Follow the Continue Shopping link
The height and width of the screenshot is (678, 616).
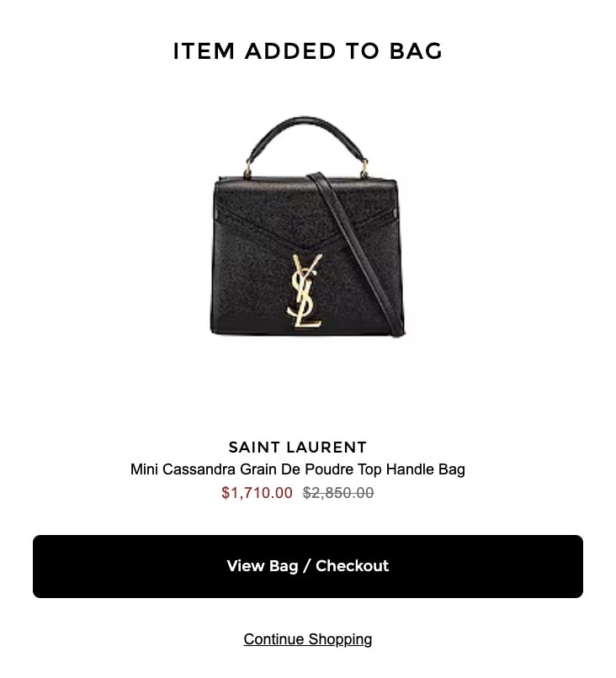point(307,639)
